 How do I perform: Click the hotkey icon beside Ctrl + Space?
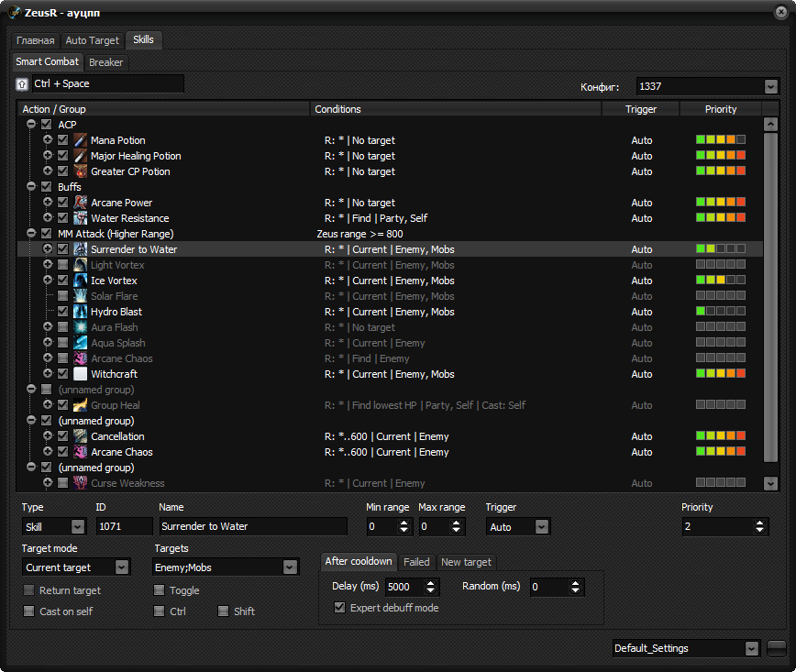(x=22, y=84)
